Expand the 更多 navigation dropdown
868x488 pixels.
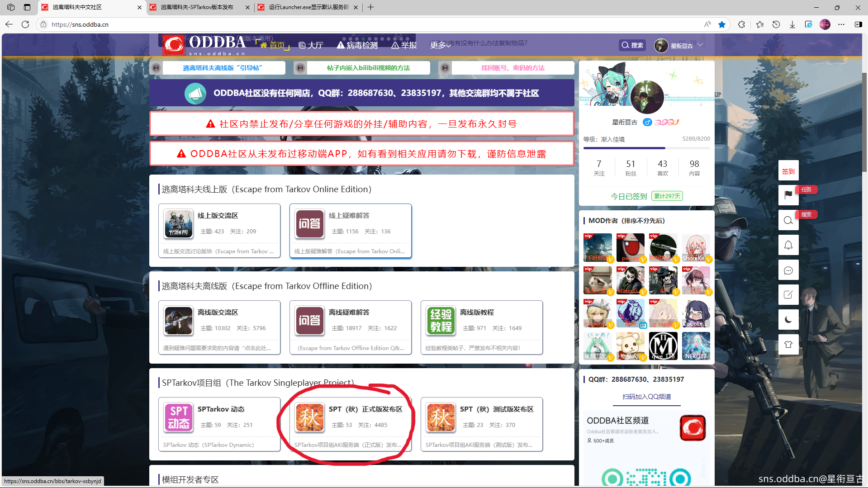point(440,45)
